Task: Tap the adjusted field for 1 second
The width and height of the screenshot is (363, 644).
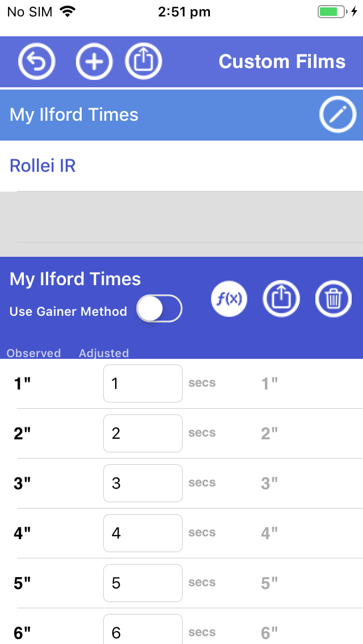Action: [142, 384]
